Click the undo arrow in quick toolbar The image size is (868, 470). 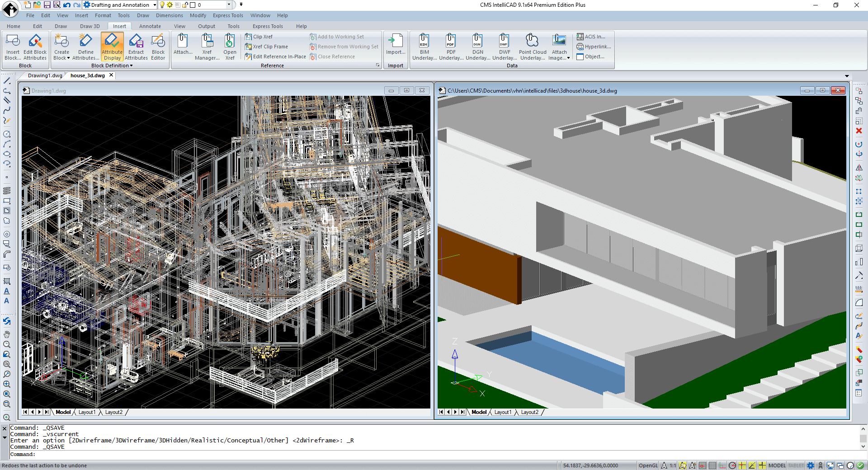click(x=67, y=5)
